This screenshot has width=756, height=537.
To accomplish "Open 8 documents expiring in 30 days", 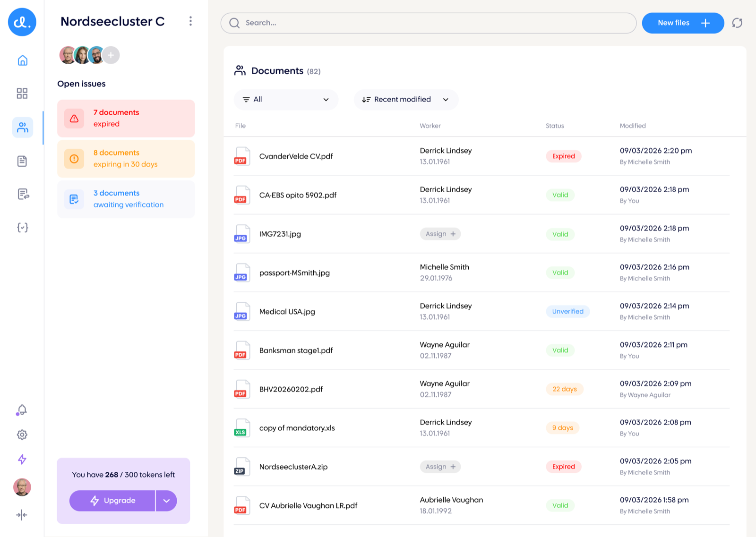I will [126, 159].
